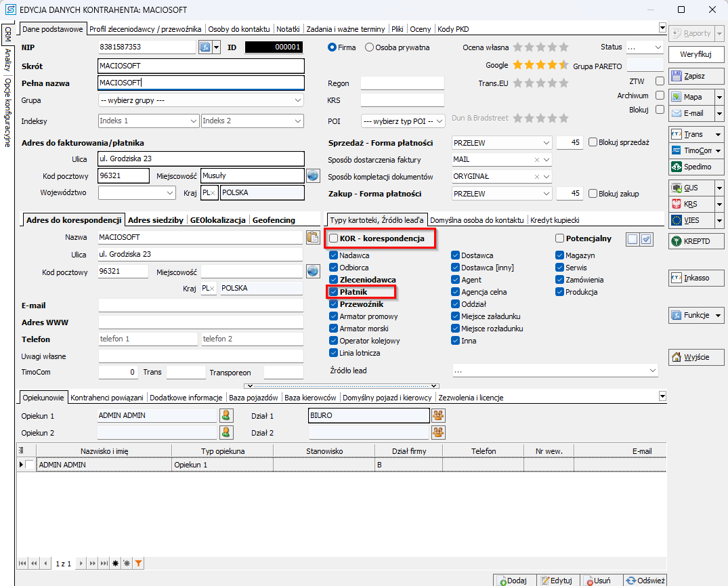Screen dimensions: 728x586
Task: Enable the KOR - korespondencja checkbox
Action: 334,238
